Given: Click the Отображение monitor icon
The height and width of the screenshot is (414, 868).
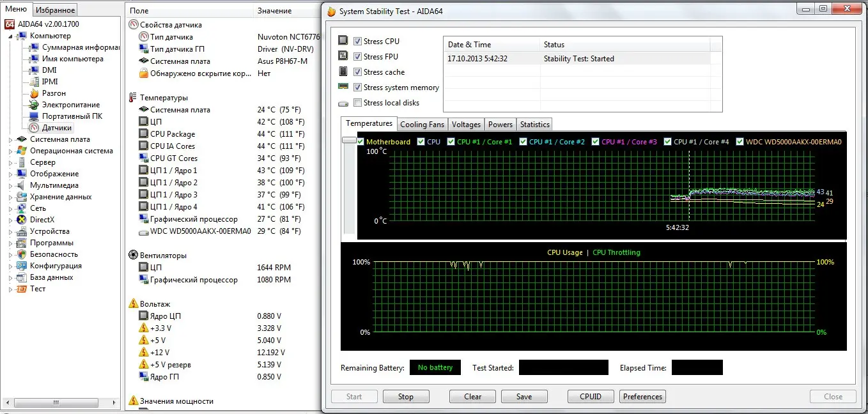Looking at the screenshot, I should tap(22, 174).
